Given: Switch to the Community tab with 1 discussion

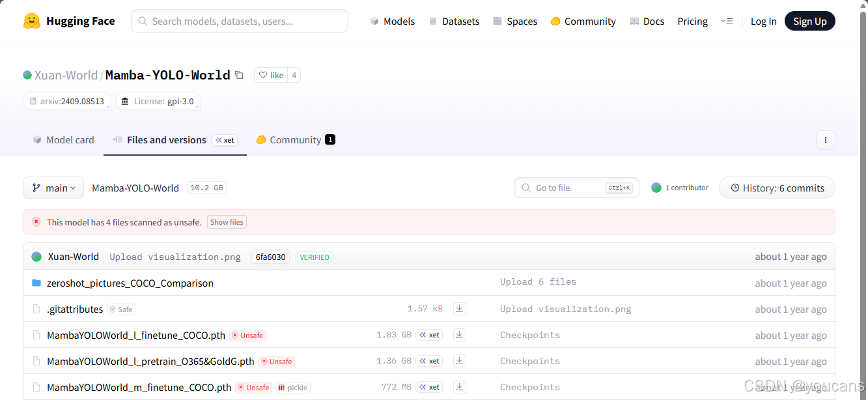Looking at the screenshot, I should 296,139.
